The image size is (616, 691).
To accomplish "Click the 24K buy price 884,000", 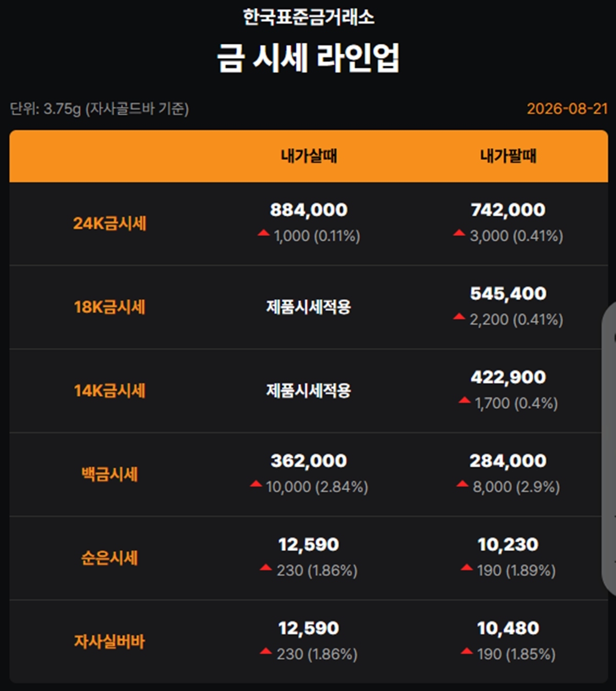I will click(309, 210).
